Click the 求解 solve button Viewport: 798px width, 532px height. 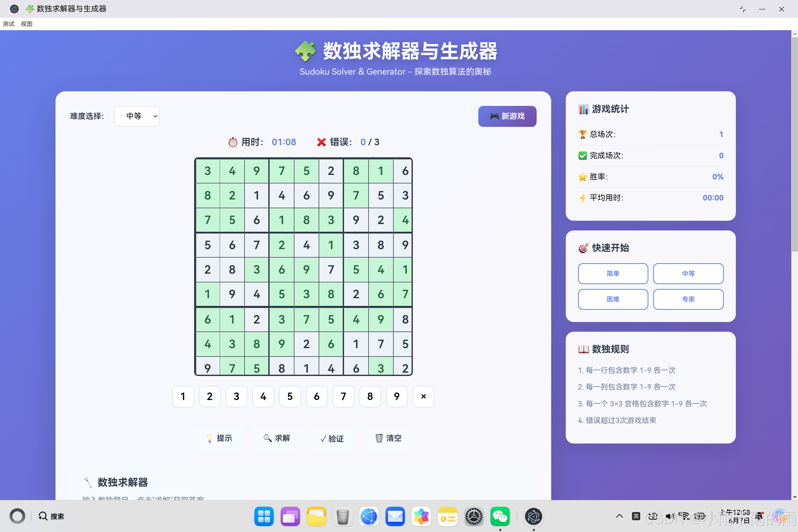click(277, 438)
